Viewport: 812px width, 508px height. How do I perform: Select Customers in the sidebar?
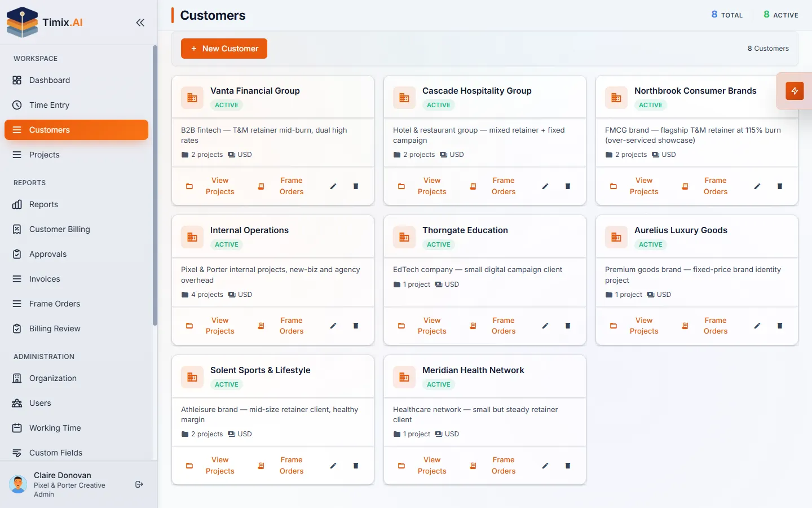tap(76, 130)
